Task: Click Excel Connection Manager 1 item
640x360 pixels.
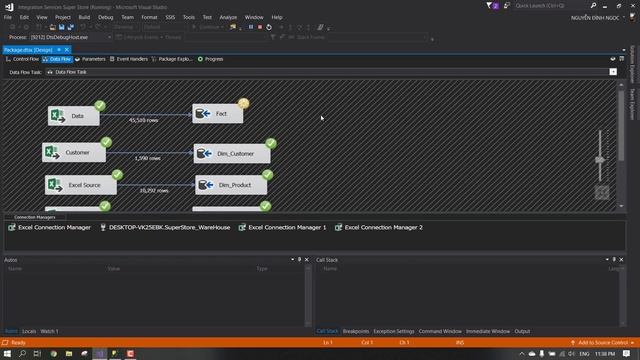Action: pos(282,227)
